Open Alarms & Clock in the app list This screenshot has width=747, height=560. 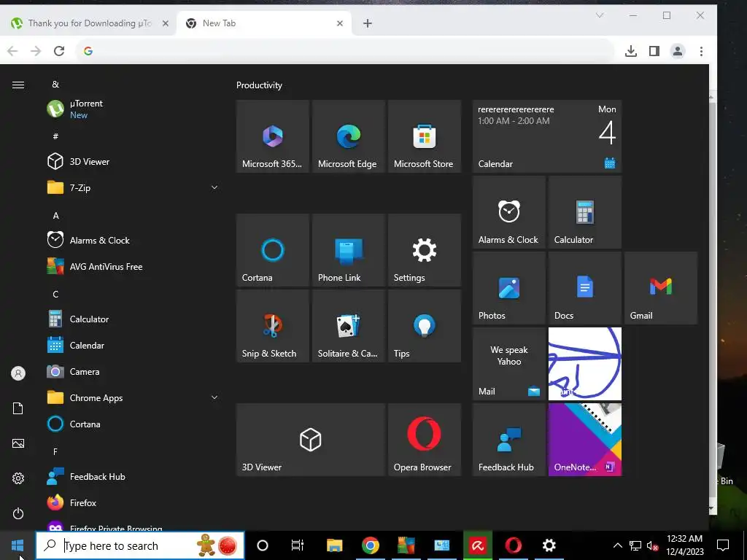pyautogui.click(x=133, y=240)
